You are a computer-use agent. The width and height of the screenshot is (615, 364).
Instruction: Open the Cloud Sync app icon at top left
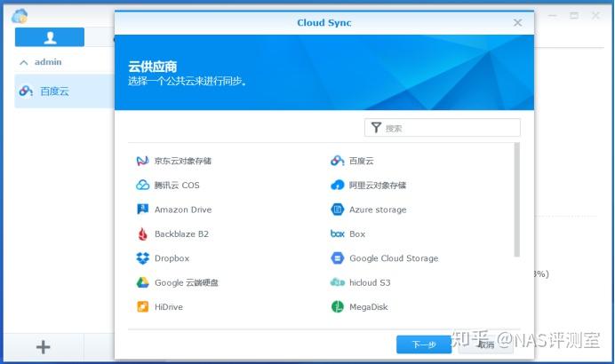20,17
